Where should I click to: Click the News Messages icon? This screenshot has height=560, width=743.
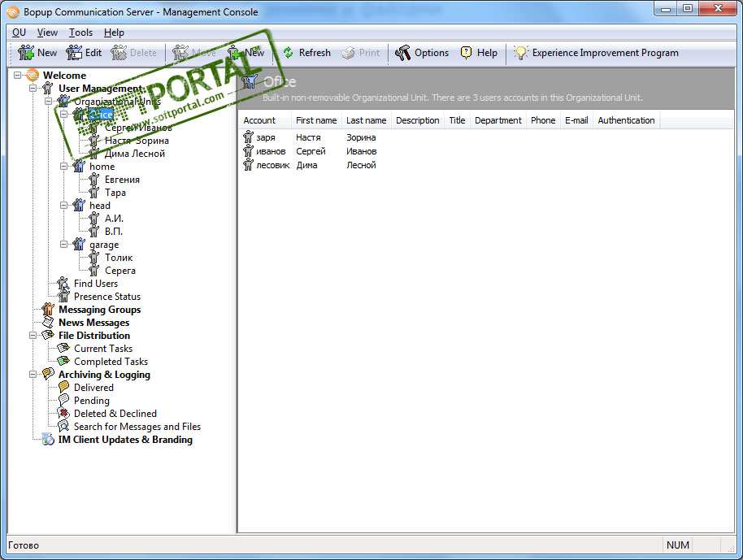point(48,323)
